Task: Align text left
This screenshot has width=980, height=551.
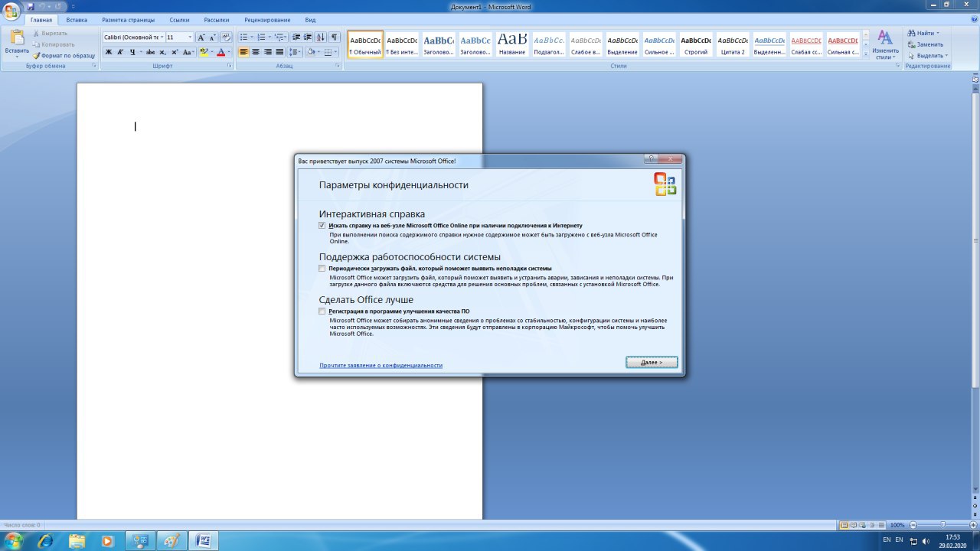Action: click(243, 52)
